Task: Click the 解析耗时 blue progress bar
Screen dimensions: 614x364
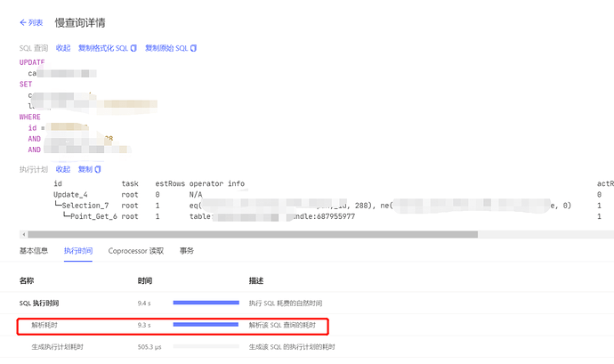Action: pos(206,325)
